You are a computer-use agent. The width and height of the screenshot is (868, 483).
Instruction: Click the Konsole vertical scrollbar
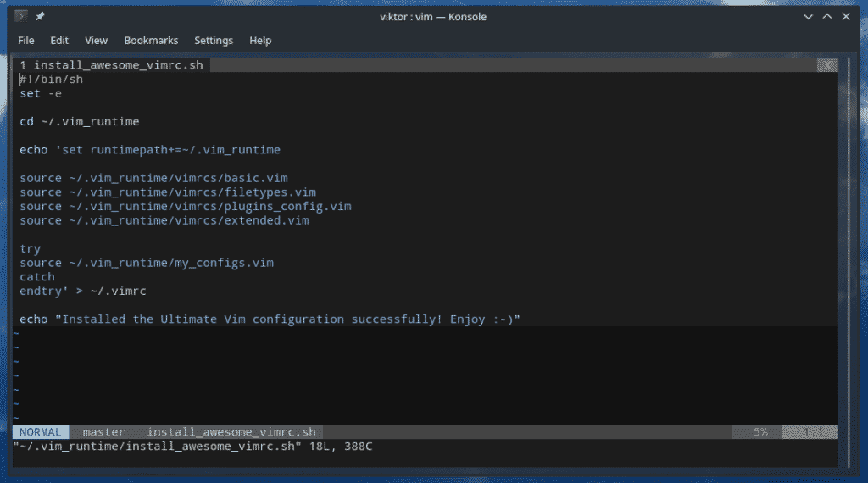[x=849, y=261]
